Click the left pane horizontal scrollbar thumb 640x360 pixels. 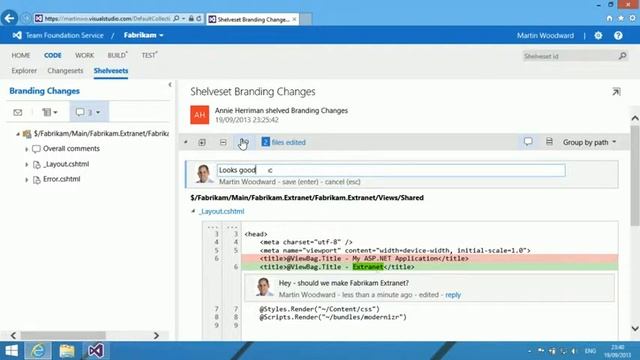point(63,336)
